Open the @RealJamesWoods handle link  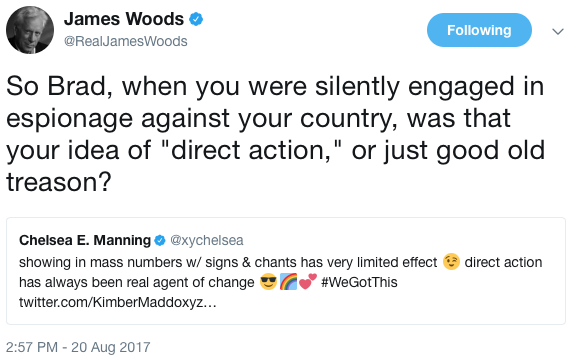(125, 41)
